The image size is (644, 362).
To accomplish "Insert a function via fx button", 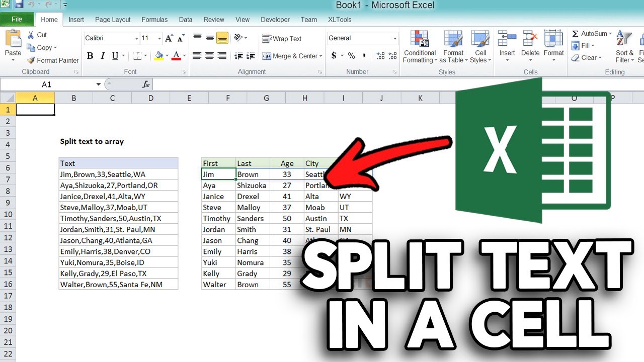I will pyautogui.click(x=146, y=84).
